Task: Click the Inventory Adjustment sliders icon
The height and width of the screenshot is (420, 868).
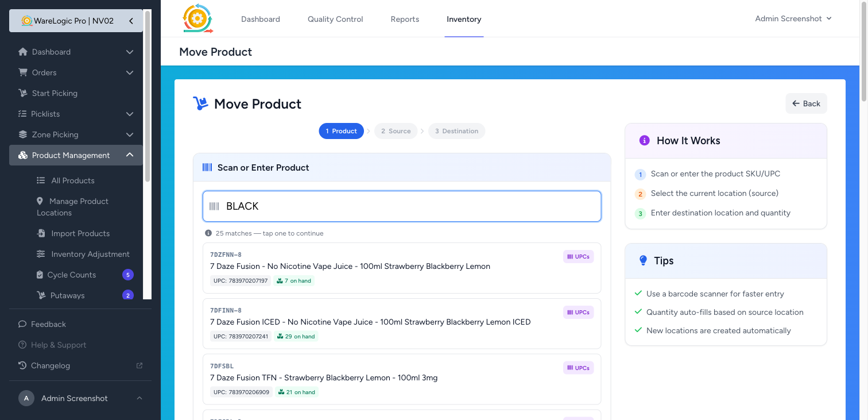Action: pyautogui.click(x=41, y=254)
